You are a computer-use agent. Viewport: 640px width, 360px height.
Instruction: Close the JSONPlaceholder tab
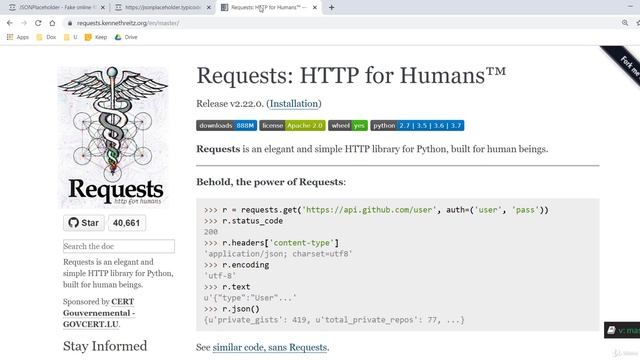click(102, 7)
